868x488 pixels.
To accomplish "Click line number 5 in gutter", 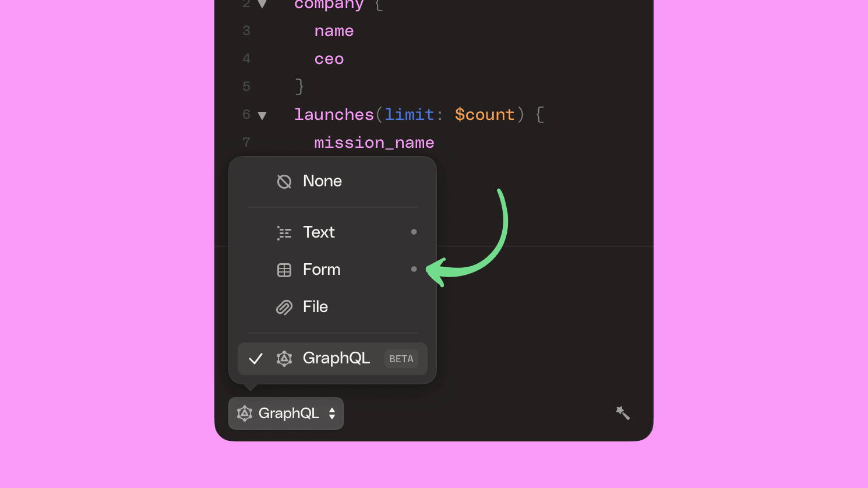I will click(x=246, y=87).
